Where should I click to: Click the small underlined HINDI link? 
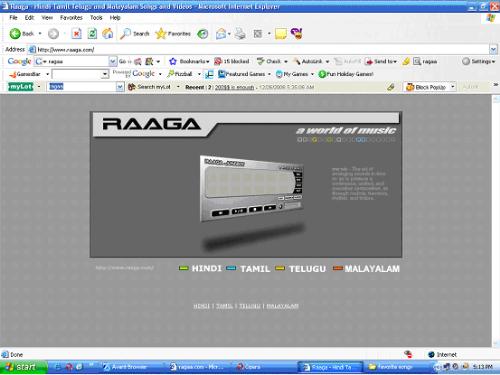point(201,306)
